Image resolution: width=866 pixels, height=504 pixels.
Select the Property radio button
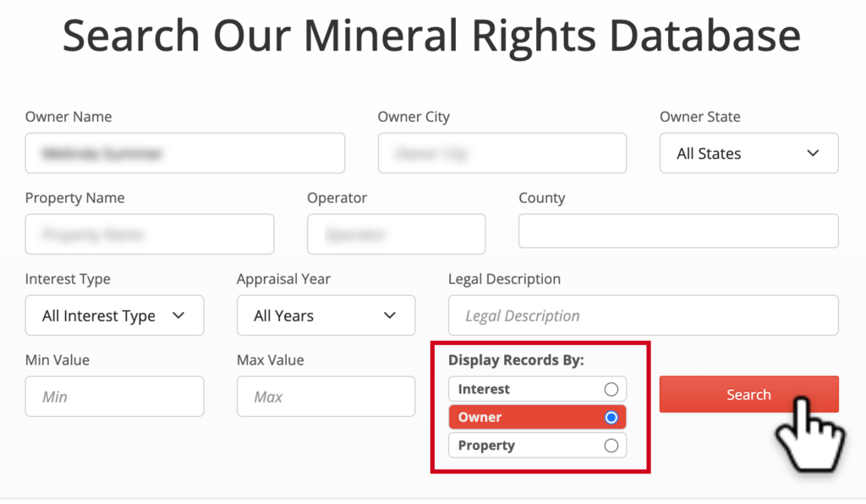point(611,446)
